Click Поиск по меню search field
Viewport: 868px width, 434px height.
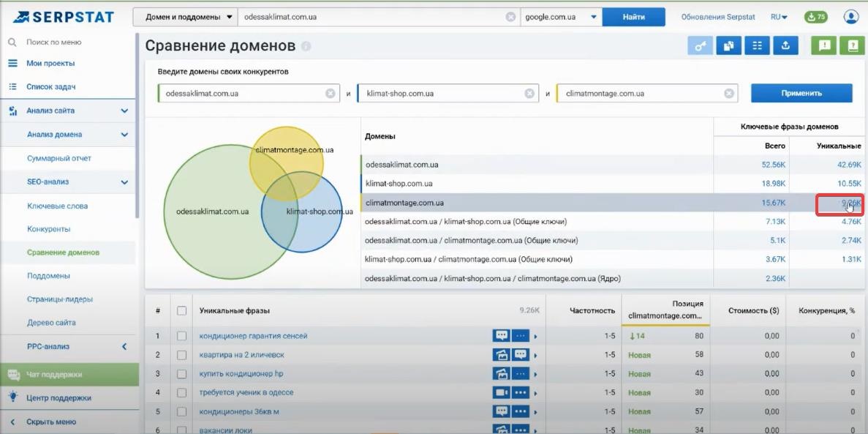54,42
